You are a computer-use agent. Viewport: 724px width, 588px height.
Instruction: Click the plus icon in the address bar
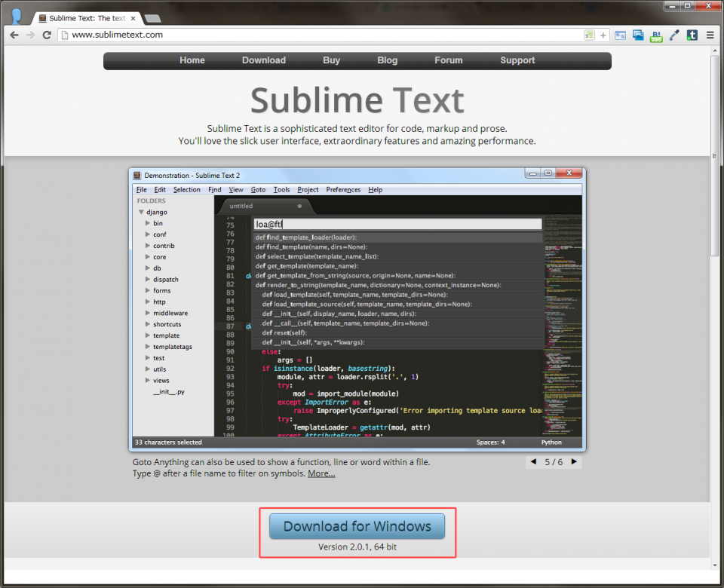tap(603, 35)
